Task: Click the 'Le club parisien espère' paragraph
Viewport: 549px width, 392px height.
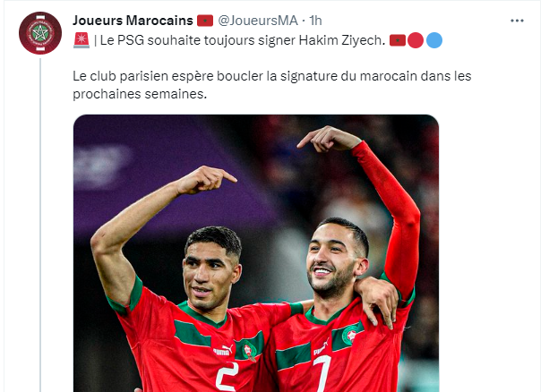Action: [271, 85]
